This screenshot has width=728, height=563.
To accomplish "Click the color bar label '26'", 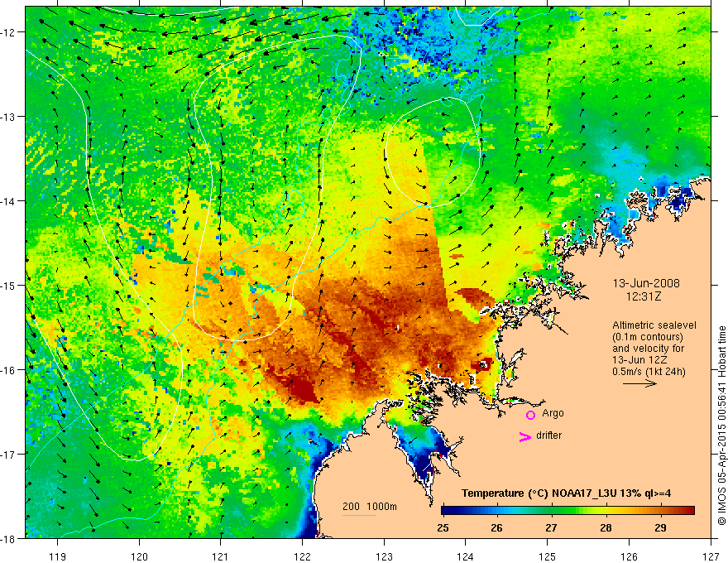I will coord(497,527).
